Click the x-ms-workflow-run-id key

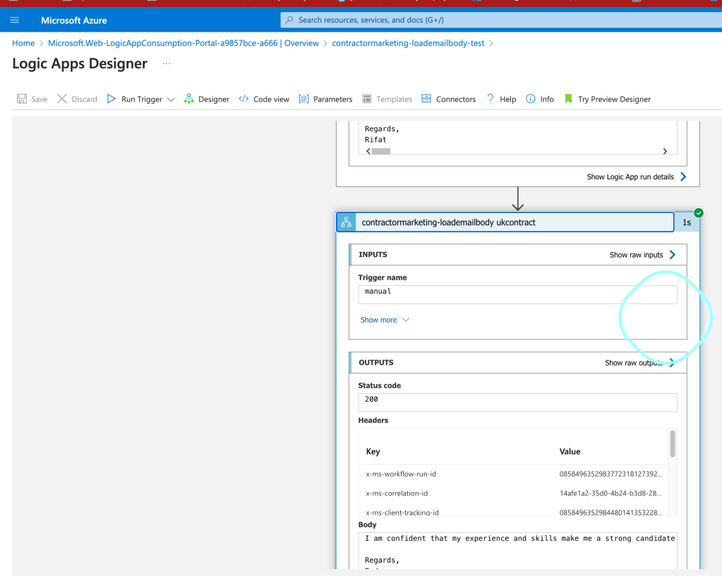(x=401, y=474)
